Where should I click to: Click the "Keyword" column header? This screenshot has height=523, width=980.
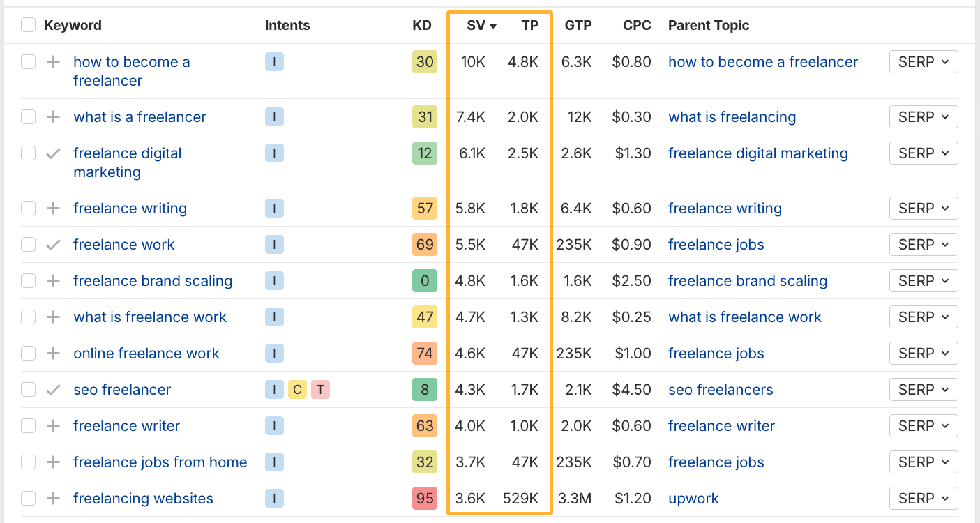[73, 25]
